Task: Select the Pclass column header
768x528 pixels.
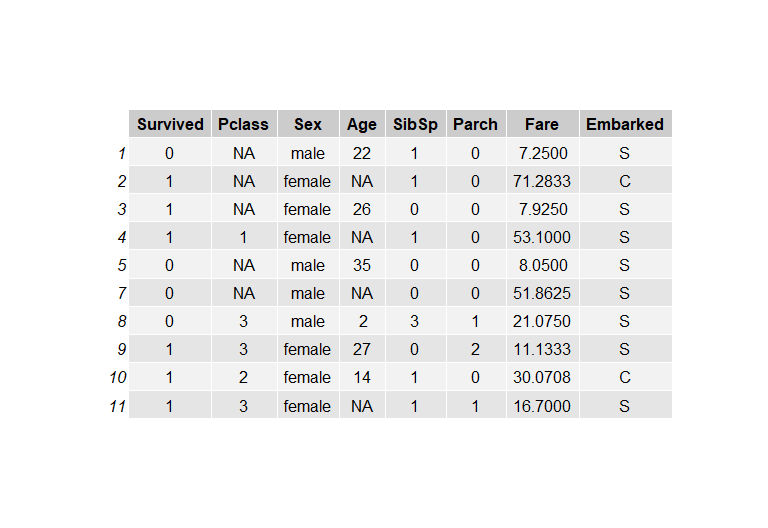Action: pos(243,124)
